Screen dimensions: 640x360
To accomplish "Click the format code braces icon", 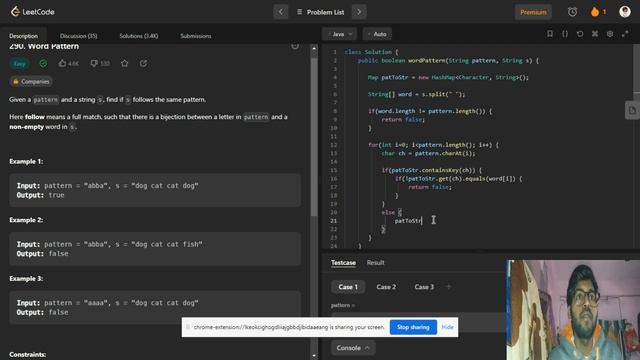I will click(565, 34).
